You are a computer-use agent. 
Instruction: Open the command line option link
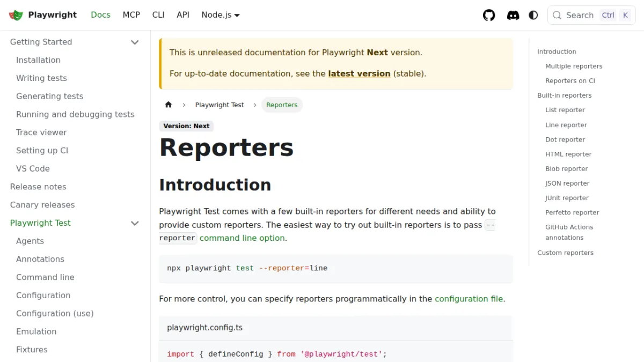pos(242,238)
